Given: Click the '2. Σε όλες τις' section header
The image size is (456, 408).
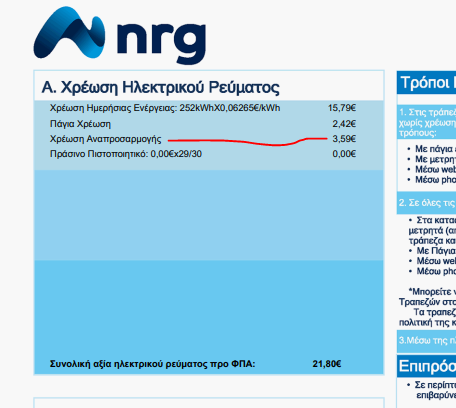Looking at the screenshot, I should (x=426, y=203).
